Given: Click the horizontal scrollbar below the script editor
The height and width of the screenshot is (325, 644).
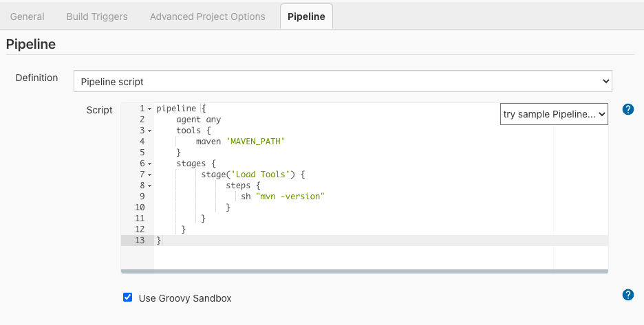Looking at the screenshot, I should 365,271.
